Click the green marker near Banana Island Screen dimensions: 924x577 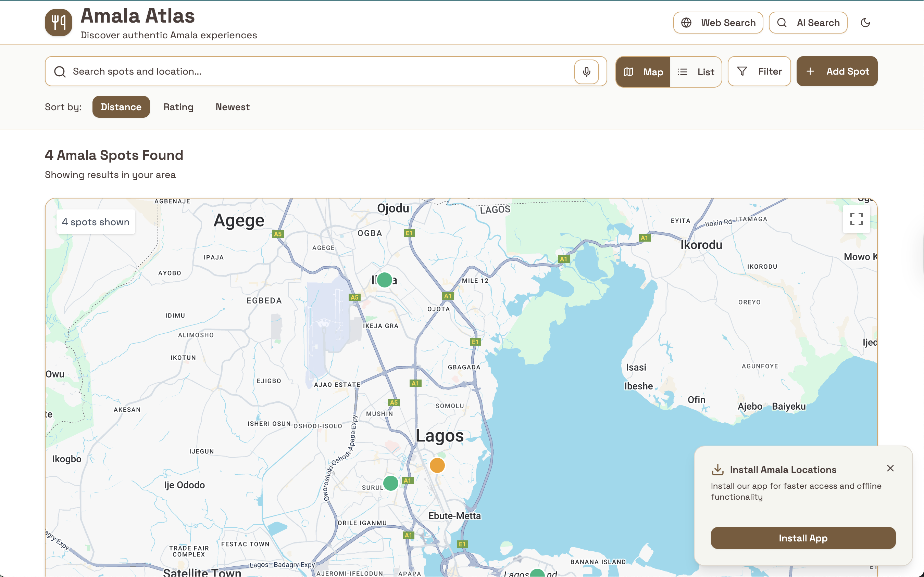pos(537,573)
